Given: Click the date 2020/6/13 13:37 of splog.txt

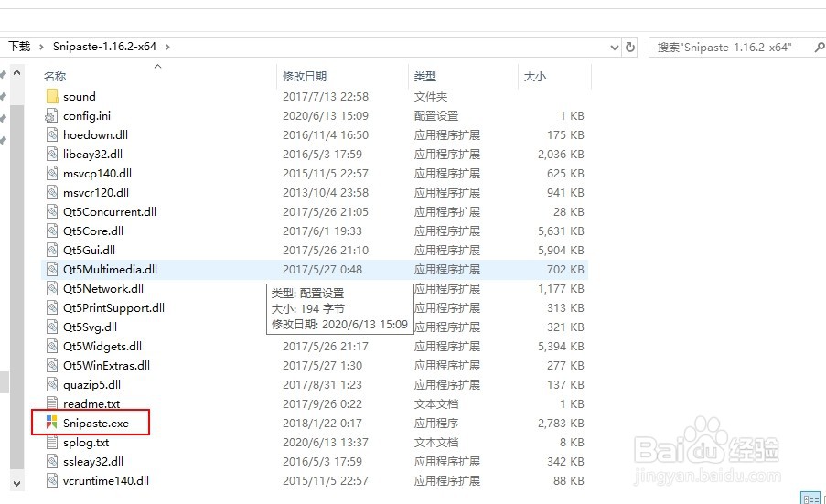Looking at the screenshot, I should (325, 443).
